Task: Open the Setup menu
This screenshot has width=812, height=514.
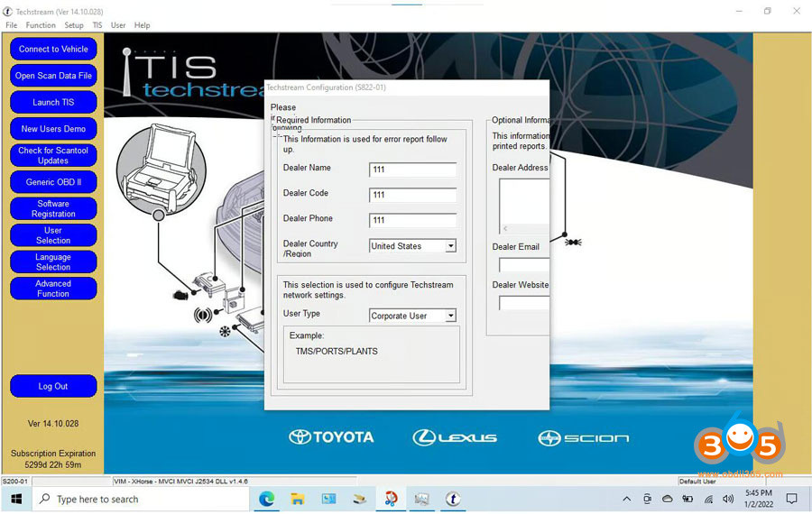Action: pyautogui.click(x=74, y=25)
